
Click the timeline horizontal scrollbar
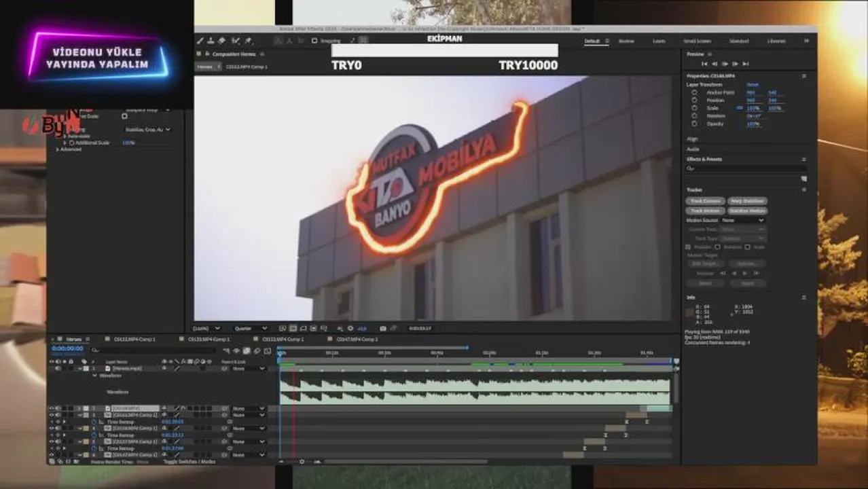click(405, 462)
